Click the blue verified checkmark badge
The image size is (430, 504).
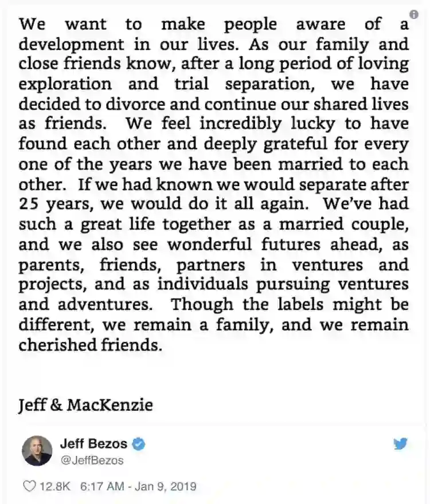tap(138, 443)
